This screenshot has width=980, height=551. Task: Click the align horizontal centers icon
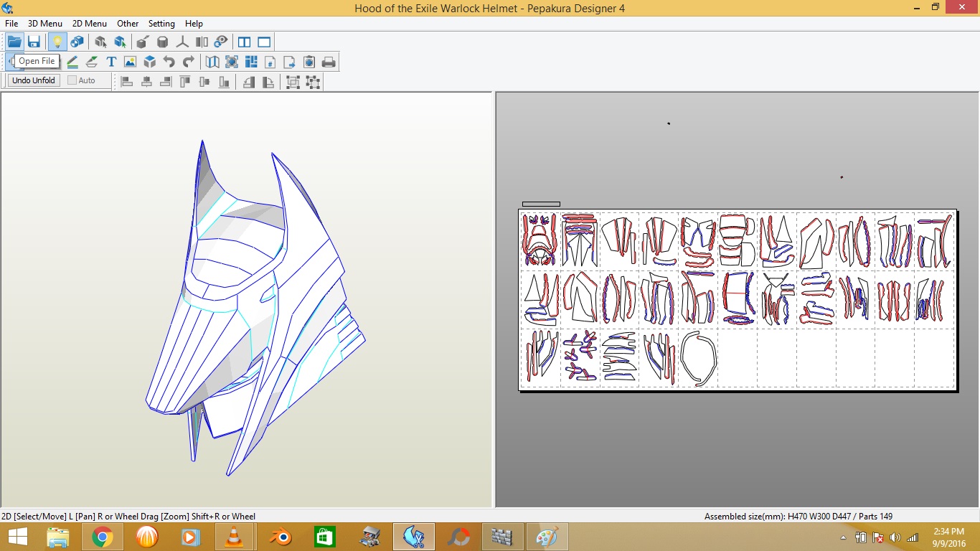(x=146, y=82)
